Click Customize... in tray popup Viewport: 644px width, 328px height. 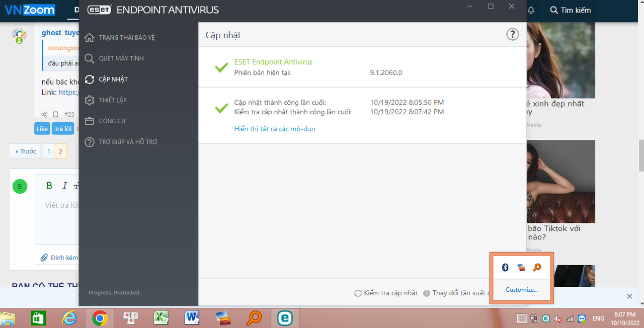(522, 290)
